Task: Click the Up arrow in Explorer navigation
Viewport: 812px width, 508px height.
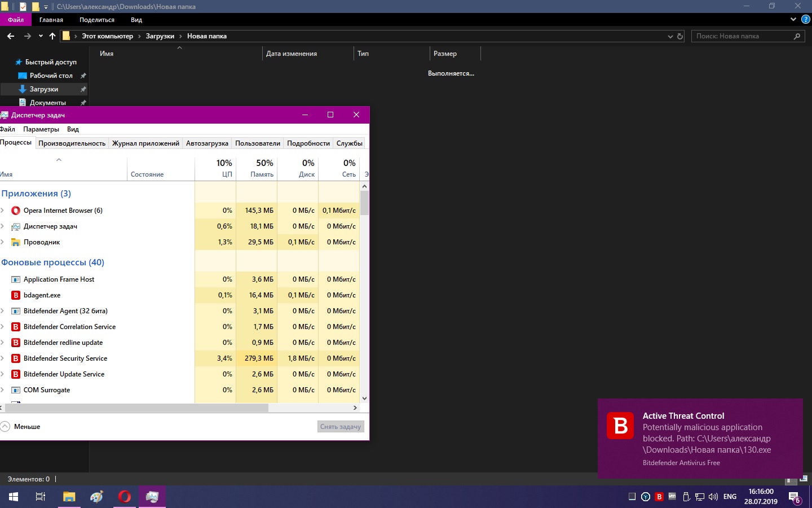Action: pyautogui.click(x=52, y=36)
